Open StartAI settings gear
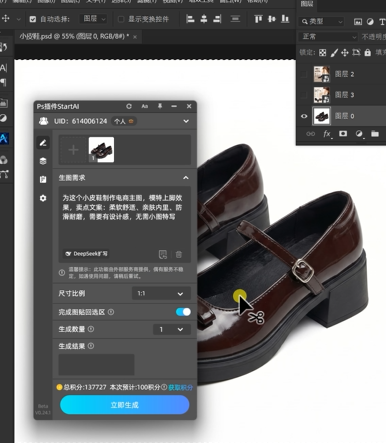 coord(43,198)
